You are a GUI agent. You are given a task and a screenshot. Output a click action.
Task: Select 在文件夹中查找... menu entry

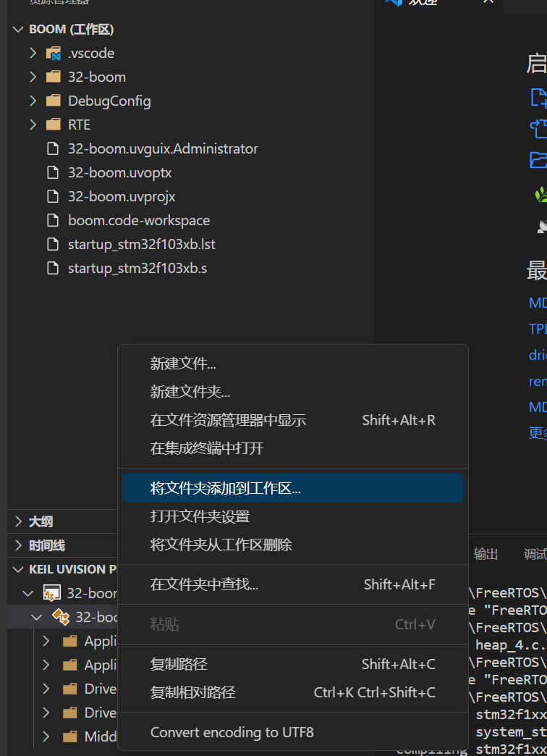pyautogui.click(x=292, y=584)
